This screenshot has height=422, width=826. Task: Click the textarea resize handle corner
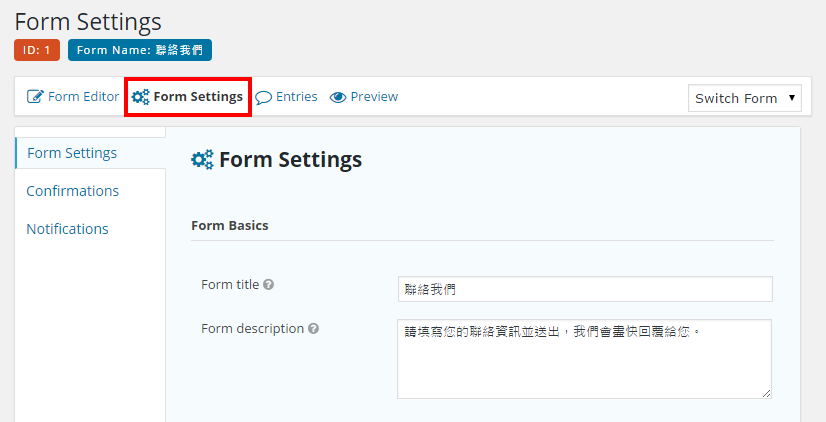pos(766,394)
